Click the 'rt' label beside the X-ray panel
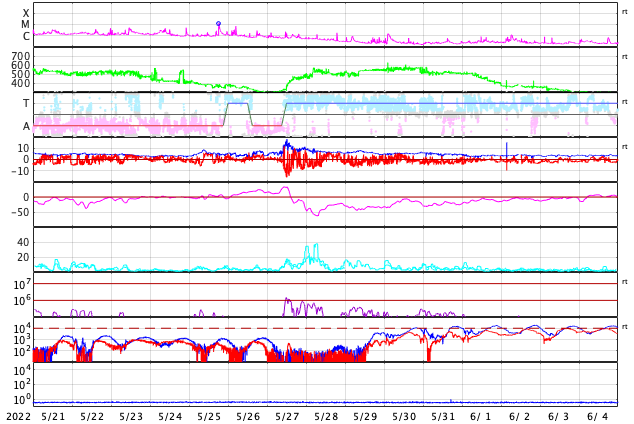Image resolution: width=634 pixels, height=424 pixels. point(624,12)
